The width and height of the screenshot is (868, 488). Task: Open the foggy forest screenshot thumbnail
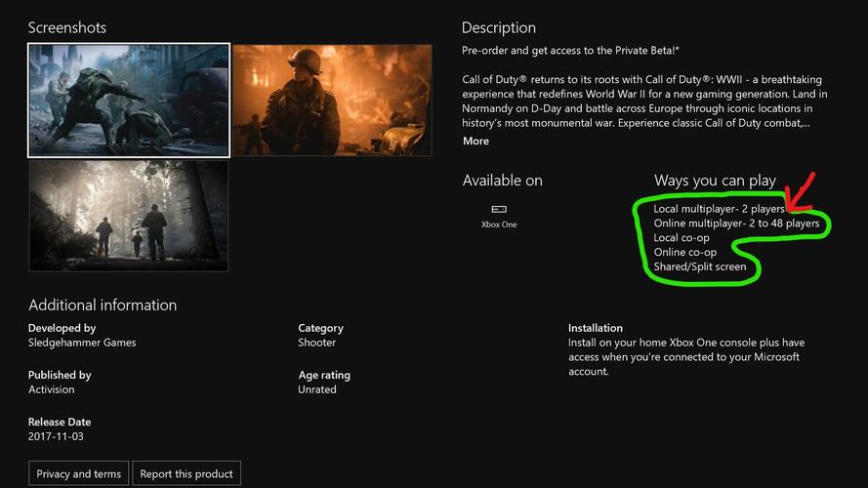[129, 217]
